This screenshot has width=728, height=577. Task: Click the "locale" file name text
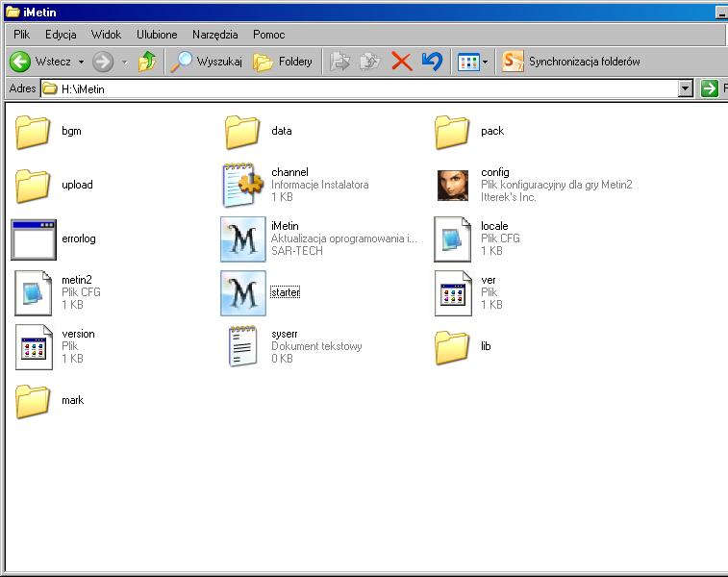pyautogui.click(x=494, y=226)
